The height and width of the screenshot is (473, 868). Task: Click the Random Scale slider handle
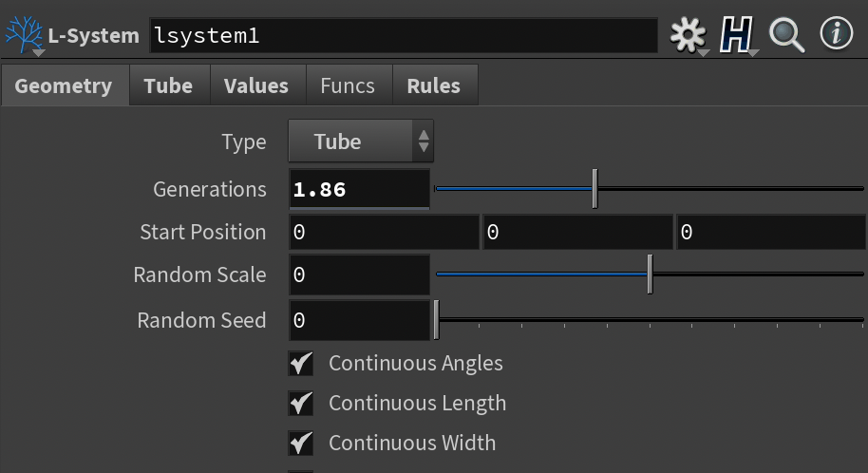pos(650,274)
